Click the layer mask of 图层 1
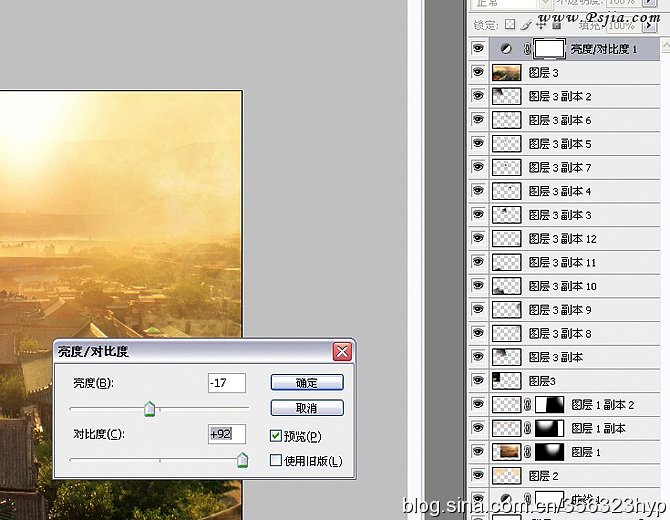670x520 pixels. pyautogui.click(x=550, y=452)
